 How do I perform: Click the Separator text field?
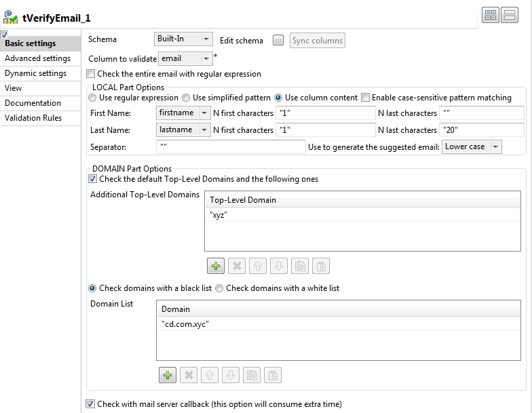click(231, 147)
